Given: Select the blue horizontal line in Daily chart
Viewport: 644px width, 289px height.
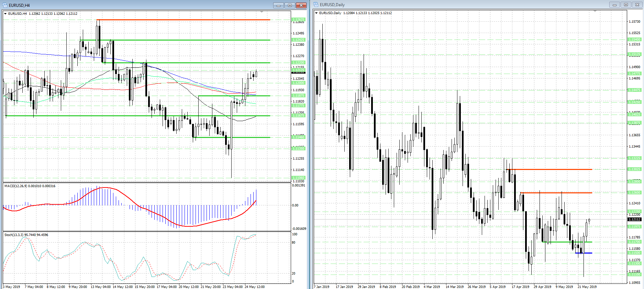Looking at the screenshot, I should (584, 253).
